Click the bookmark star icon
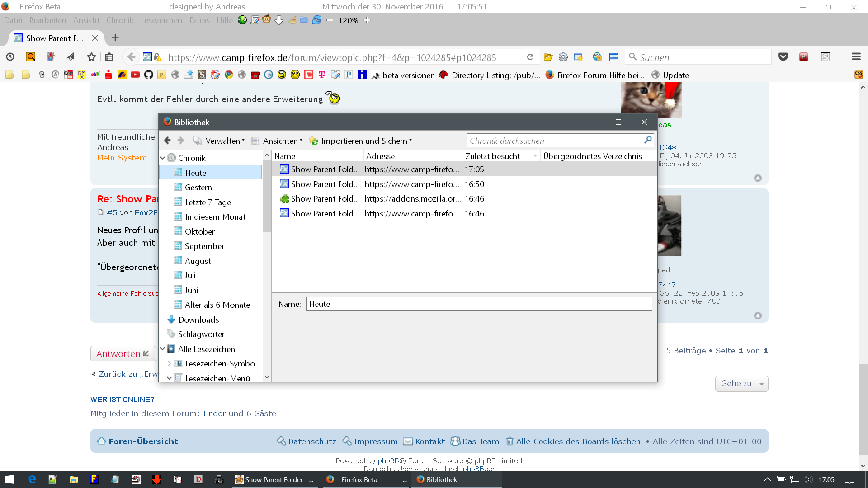This screenshot has width=868, height=488. point(91,57)
